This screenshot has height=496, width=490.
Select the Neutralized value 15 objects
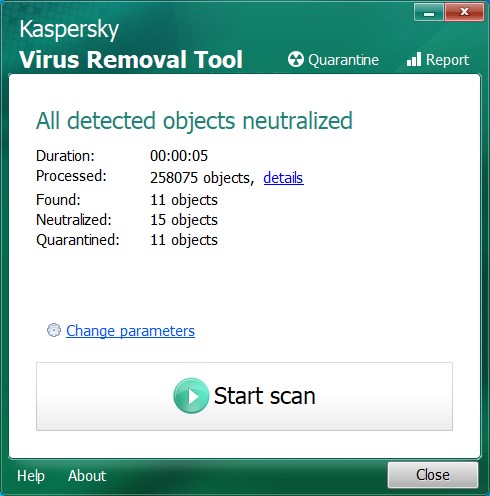click(x=184, y=220)
